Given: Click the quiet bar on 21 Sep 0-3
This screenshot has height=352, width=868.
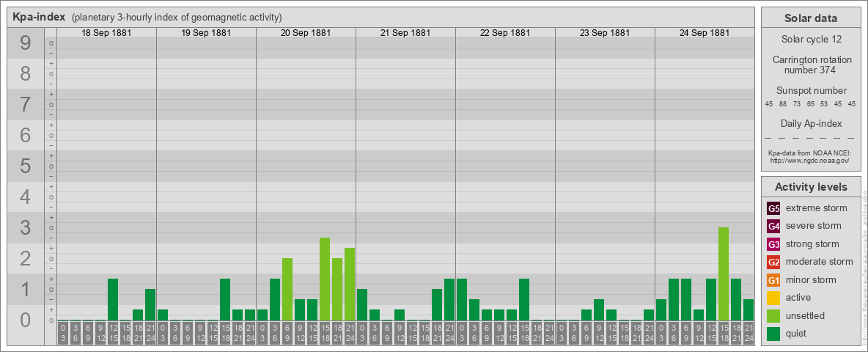Looking at the screenshot, I should pos(362,304).
